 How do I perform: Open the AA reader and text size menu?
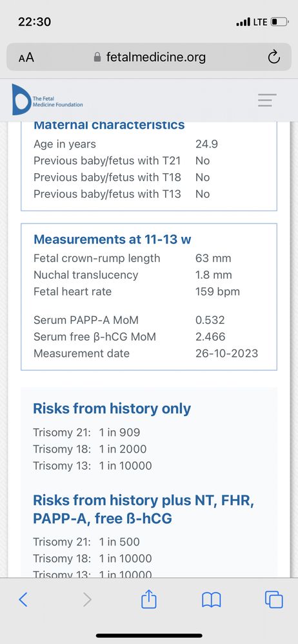coord(26,57)
